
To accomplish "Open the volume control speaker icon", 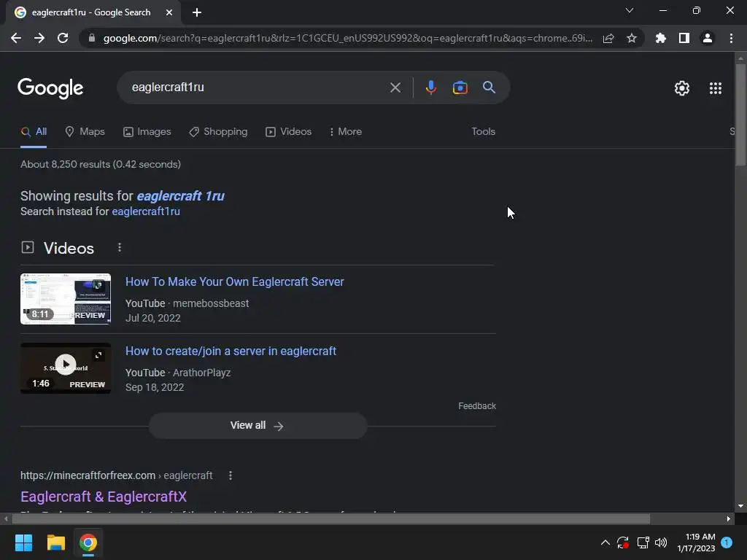I will [x=661, y=542].
